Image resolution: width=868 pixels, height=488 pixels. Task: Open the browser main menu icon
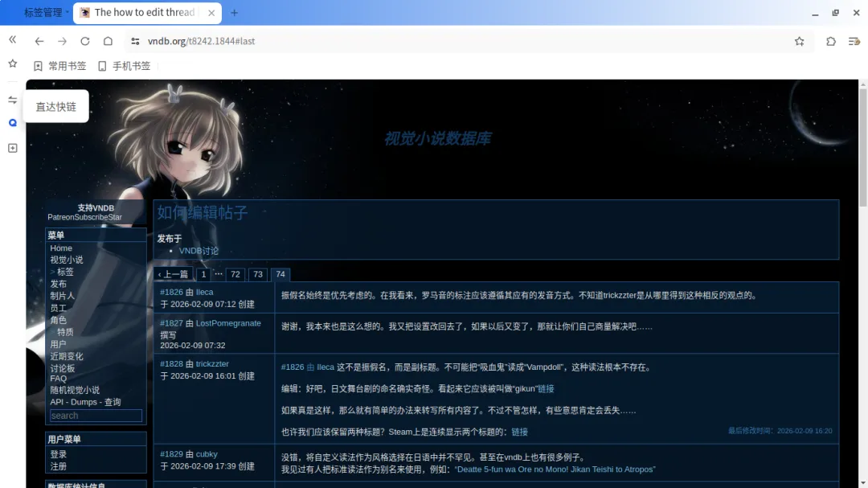click(854, 41)
